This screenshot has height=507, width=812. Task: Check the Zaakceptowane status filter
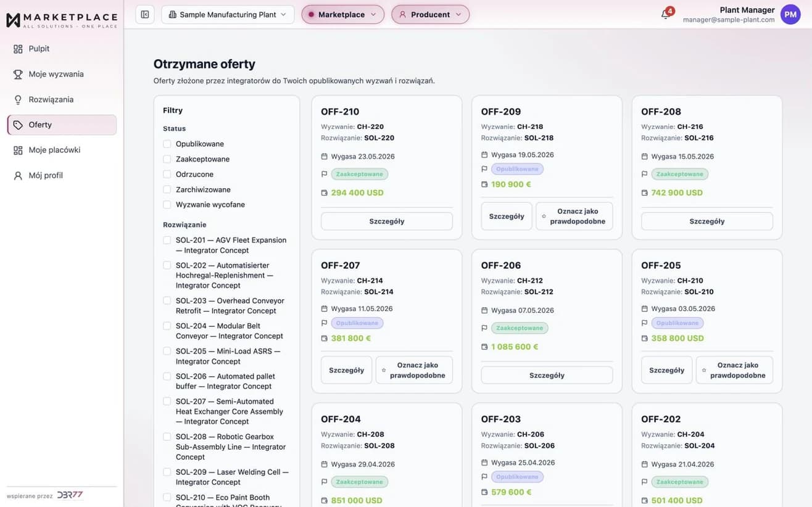(167, 159)
